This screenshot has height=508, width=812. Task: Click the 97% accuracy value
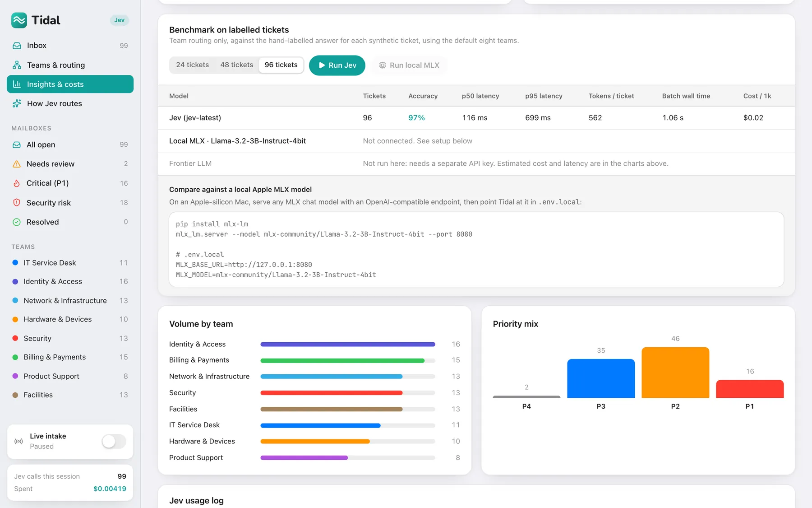[416, 118]
